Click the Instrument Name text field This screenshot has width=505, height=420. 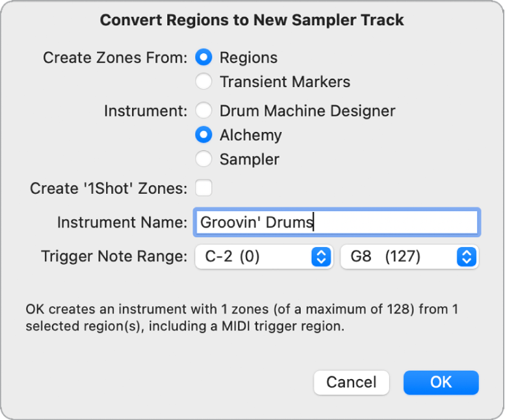[x=337, y=222]
